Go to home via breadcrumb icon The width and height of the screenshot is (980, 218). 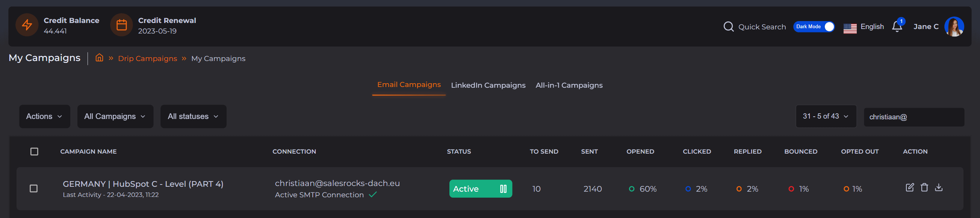[x=99, y=58]
